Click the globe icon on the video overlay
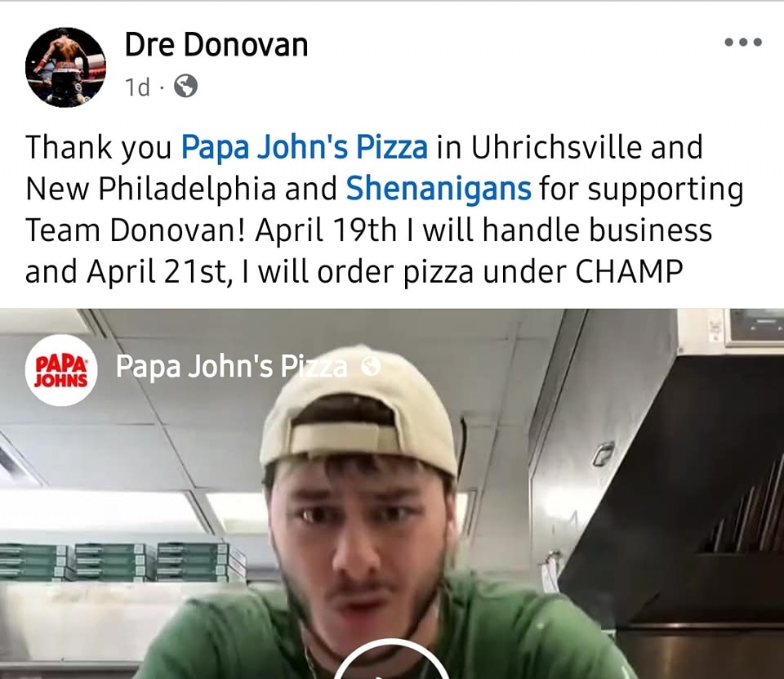Screen dimensions: 784x679 coord(371,367)
